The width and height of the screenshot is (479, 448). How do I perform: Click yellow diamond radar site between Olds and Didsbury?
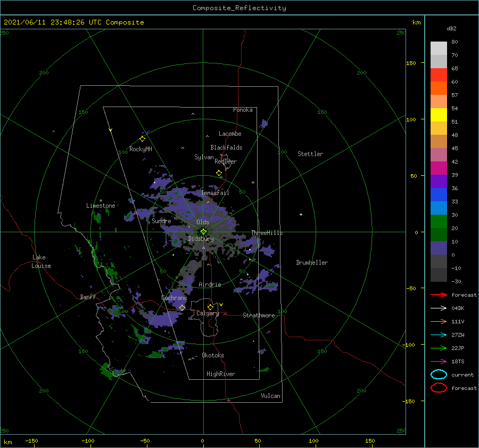click(203, 232)
